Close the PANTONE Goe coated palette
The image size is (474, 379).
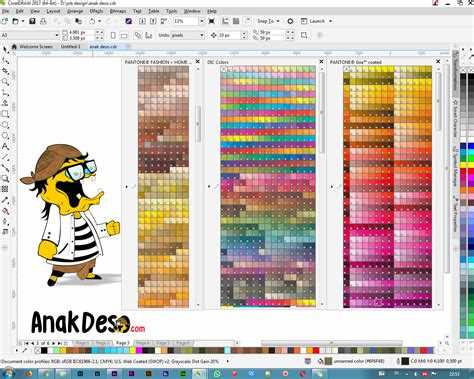438,62
